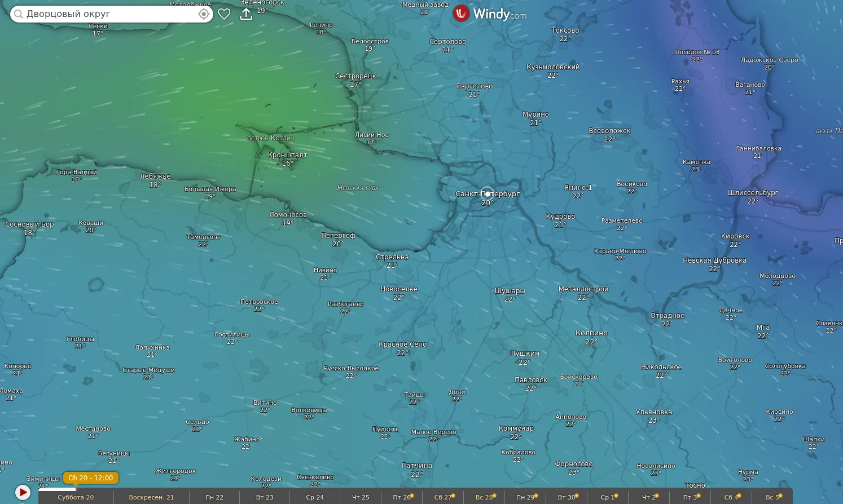Click the Репино label

321,25
